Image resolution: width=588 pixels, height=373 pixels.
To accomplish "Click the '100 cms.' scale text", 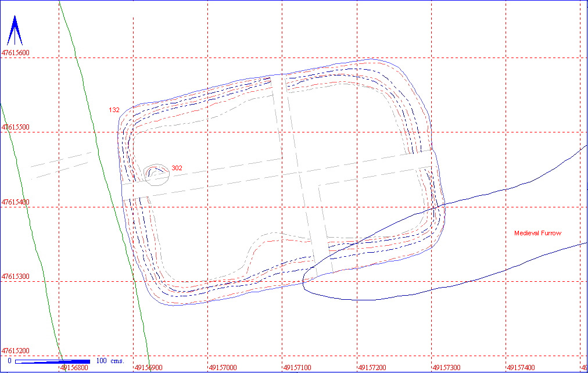I will (x=110, y=361).
